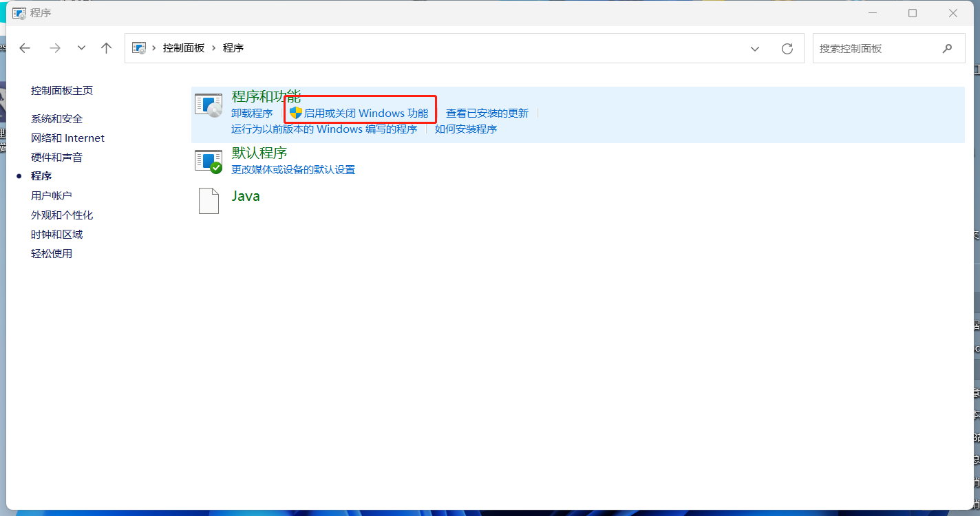Open 时钟和区域 category in sidebar
This screenshot has width=980, height=516.
tap(56, 235)
